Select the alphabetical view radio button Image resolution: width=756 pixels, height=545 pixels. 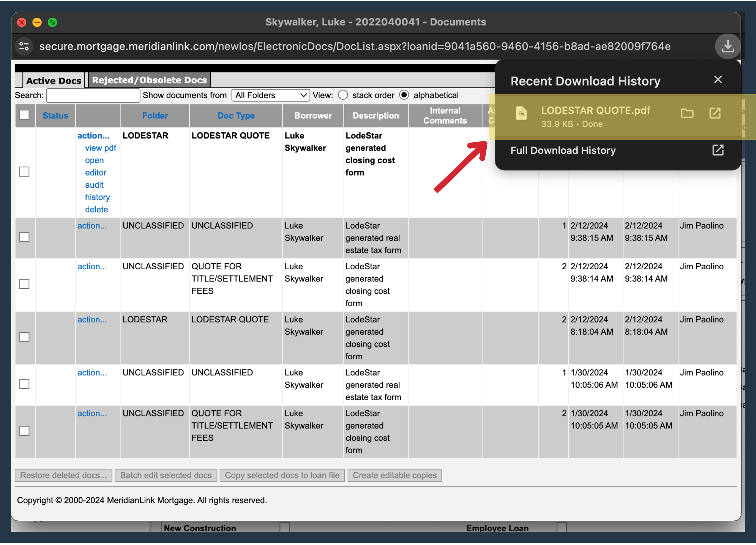(x=404, y=95)
